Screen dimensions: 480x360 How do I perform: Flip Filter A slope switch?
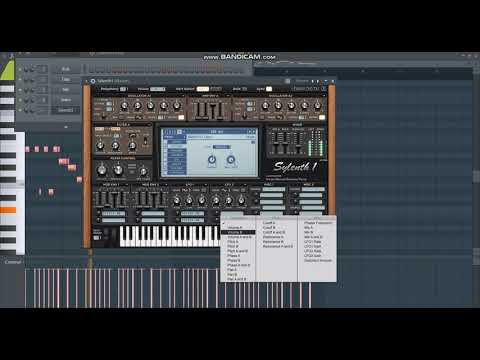pos(145,140)
